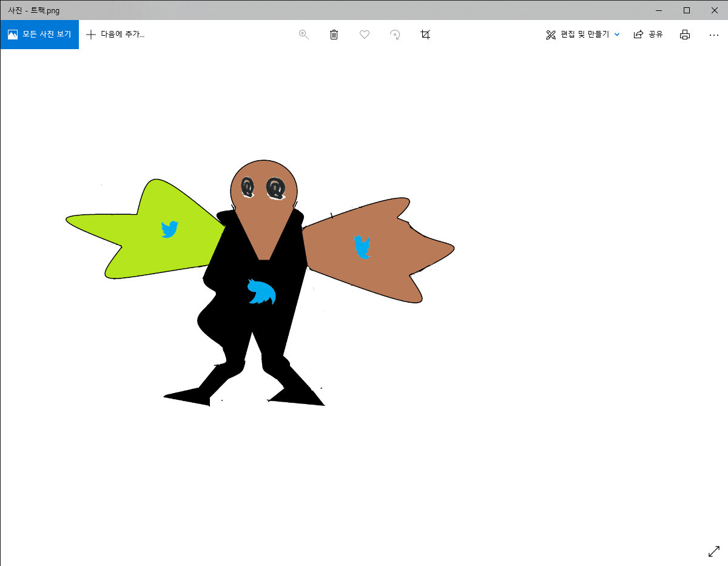
Task: Add photo to favorites with heart icon
Action: (x=365, y=35)
